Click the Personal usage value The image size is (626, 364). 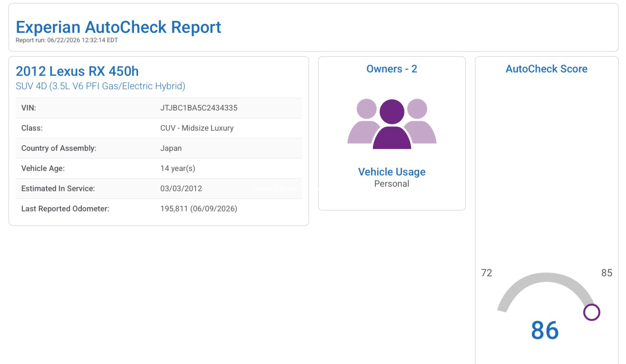(x=392, y=184)
